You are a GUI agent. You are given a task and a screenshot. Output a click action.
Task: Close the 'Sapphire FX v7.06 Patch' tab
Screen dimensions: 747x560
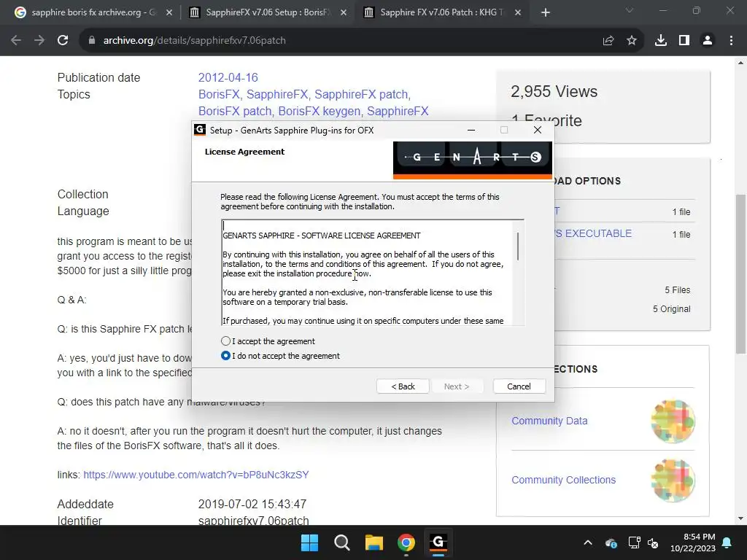click(518, 12)
